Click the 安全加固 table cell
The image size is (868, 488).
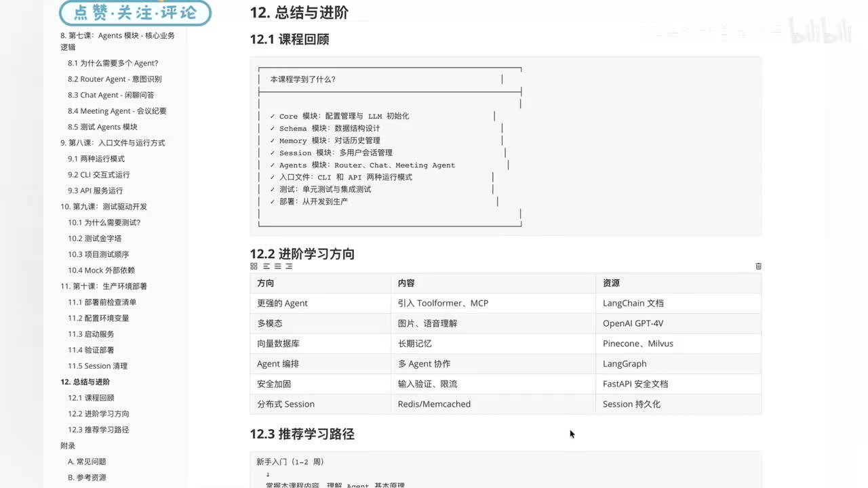pyautogui.click(x=320, y=384)
